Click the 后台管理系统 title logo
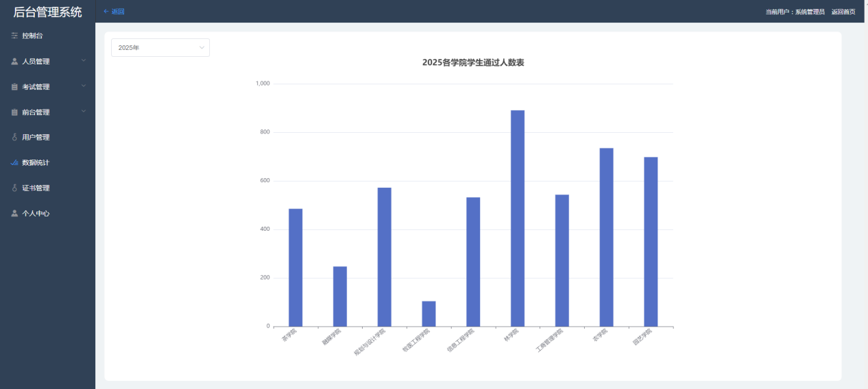 [47, 12]
